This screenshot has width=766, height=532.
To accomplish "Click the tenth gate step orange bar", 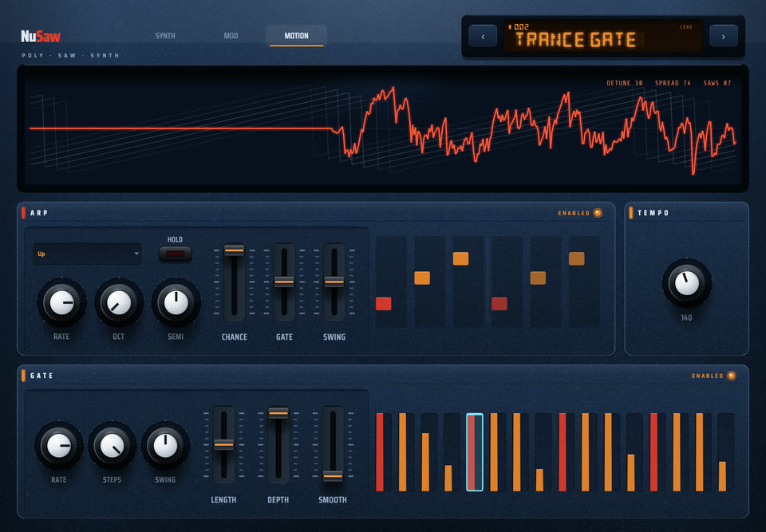I will tap(585, 452).
